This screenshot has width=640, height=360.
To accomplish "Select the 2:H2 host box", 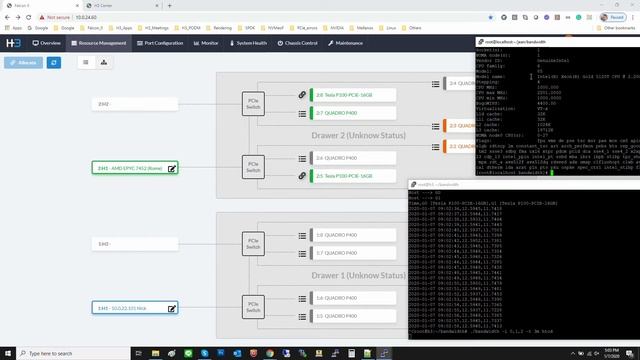I will pos(135,104).
